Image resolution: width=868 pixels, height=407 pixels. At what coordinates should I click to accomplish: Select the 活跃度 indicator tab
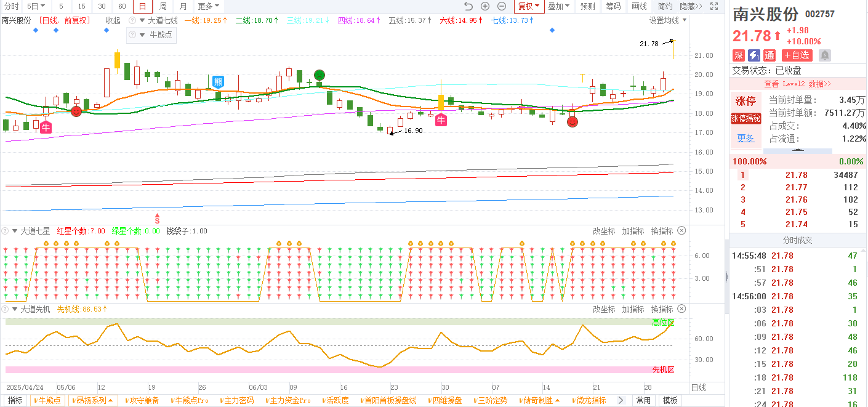click(334, 400)
